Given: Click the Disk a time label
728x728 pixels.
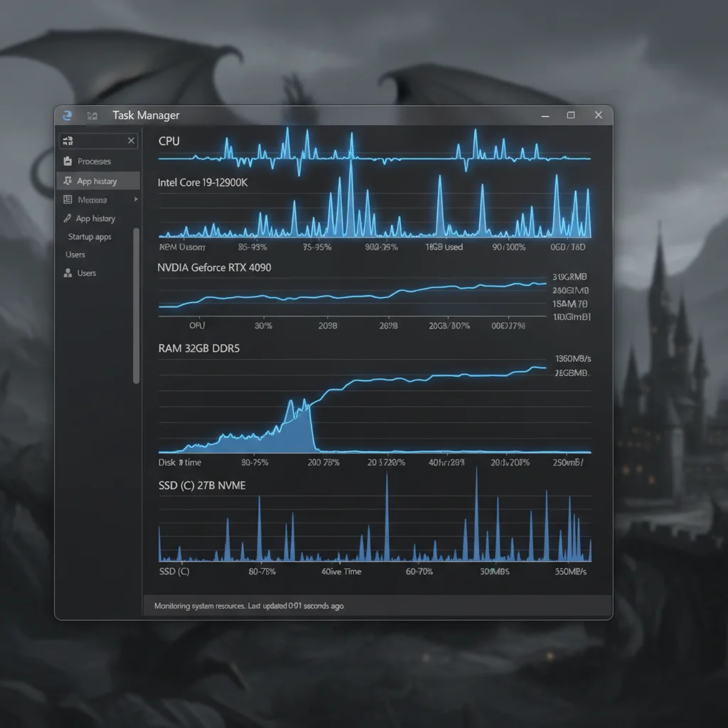Looking at the screenshot, I should pyautogui.click(x=180, y=462).
